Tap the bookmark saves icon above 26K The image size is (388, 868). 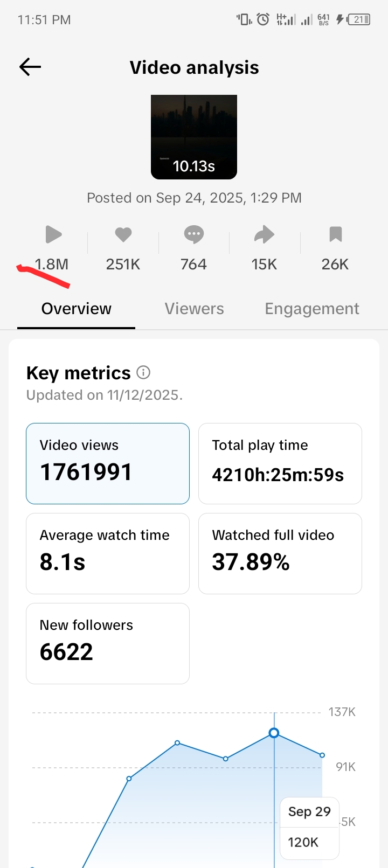335,234
